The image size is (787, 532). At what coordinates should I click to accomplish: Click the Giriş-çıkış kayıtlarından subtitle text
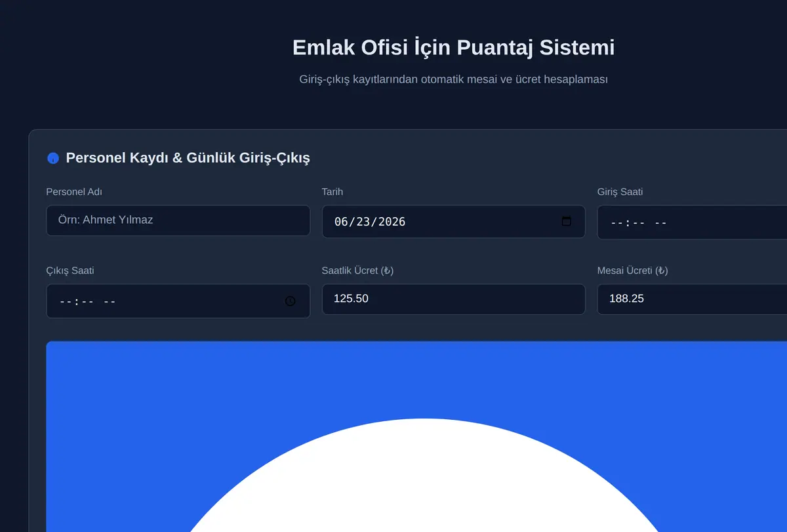(x=453, y=79)
